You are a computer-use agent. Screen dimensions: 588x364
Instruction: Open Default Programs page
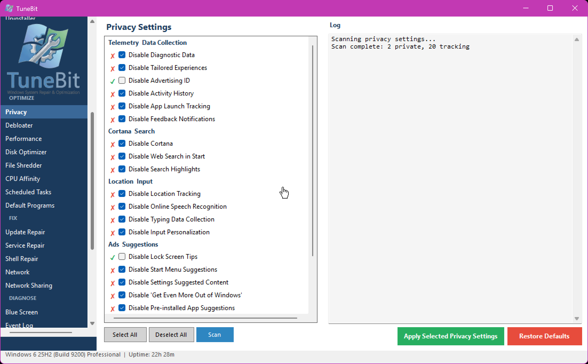(x=44, y=205)
